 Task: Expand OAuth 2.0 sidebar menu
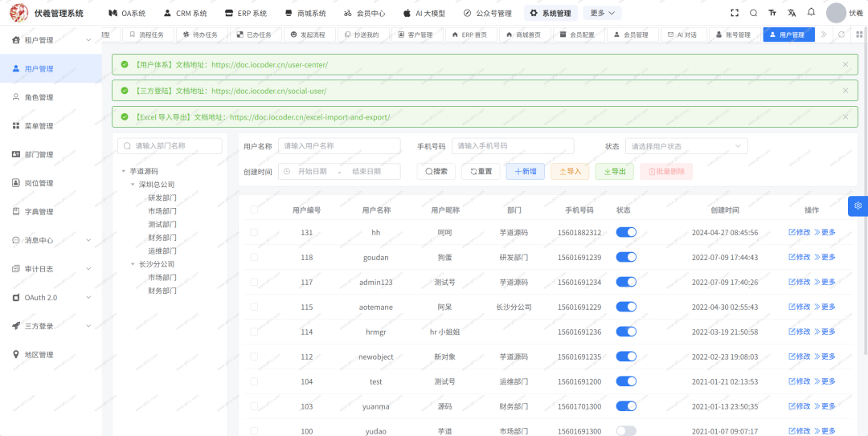[x=51, y=298]
